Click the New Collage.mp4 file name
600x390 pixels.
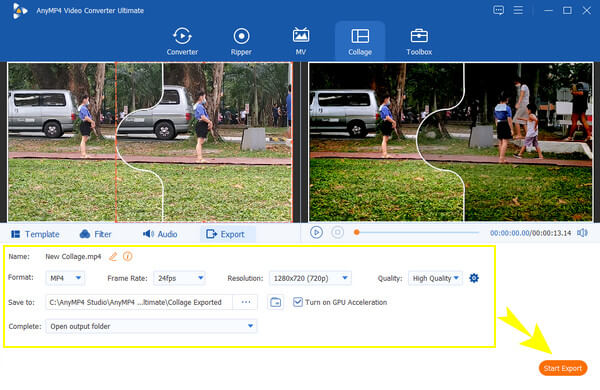73,256
